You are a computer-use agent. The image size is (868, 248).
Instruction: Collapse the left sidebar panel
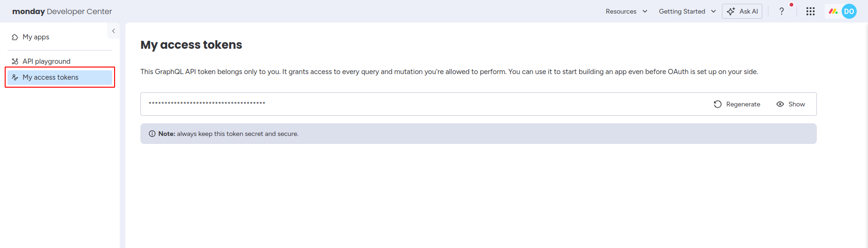pyautogui.click(x=113, y=31)
